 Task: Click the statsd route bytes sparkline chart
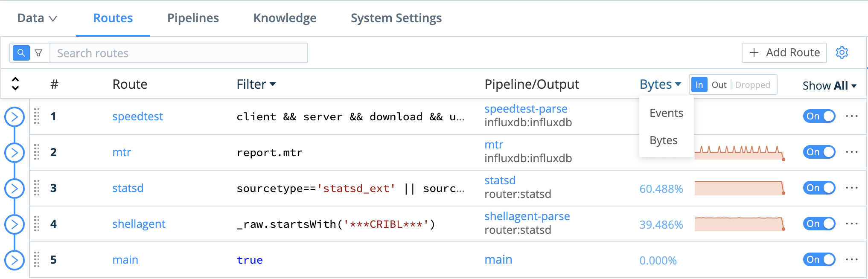point(739,188)
